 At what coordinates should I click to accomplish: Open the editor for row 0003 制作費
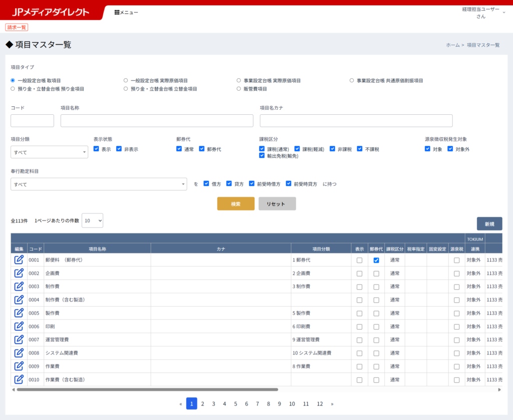pos(19,286)
